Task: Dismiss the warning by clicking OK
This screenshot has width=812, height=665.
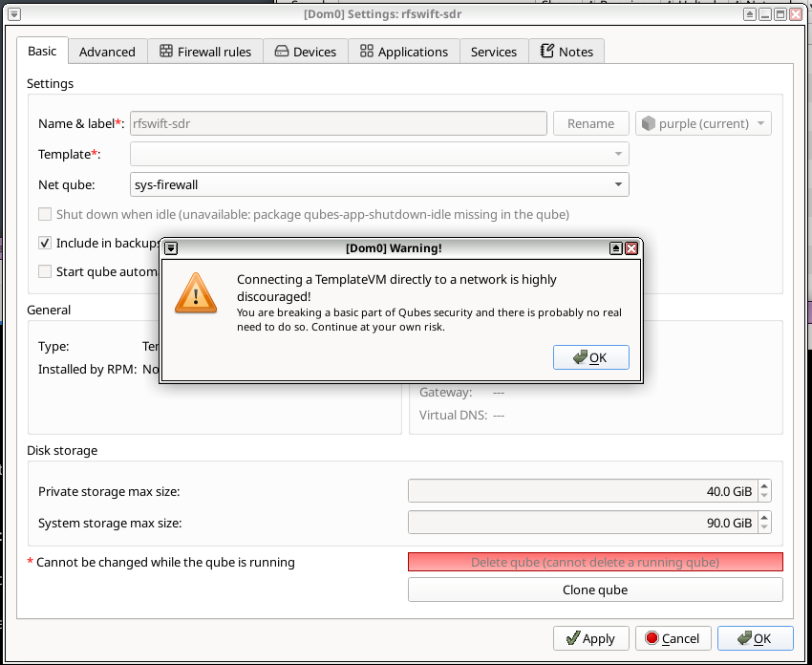Action: coord(590,356)
